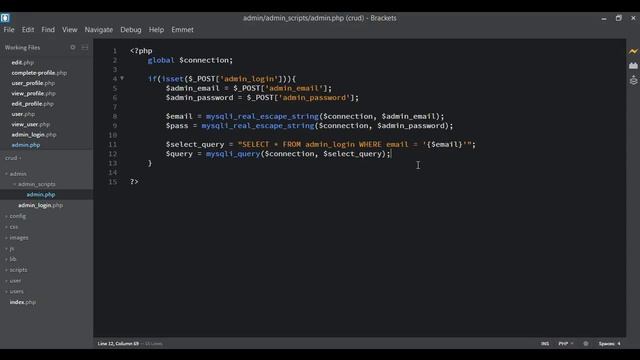The width and height of the screenshot is (640, 360).
Task: Place cursor on line number 11
Action: pos(113,144)
